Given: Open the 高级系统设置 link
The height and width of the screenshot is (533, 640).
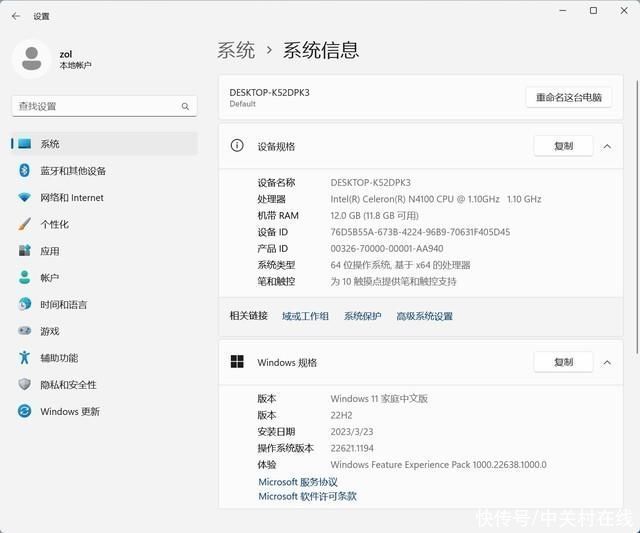Looking at the screenshot, I should pyautogui.click(x=424, y=316).
